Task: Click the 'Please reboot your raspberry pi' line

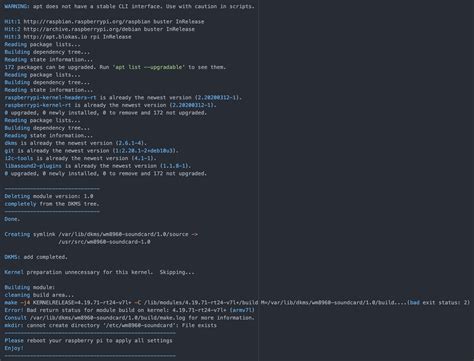Action: (88, 341)
